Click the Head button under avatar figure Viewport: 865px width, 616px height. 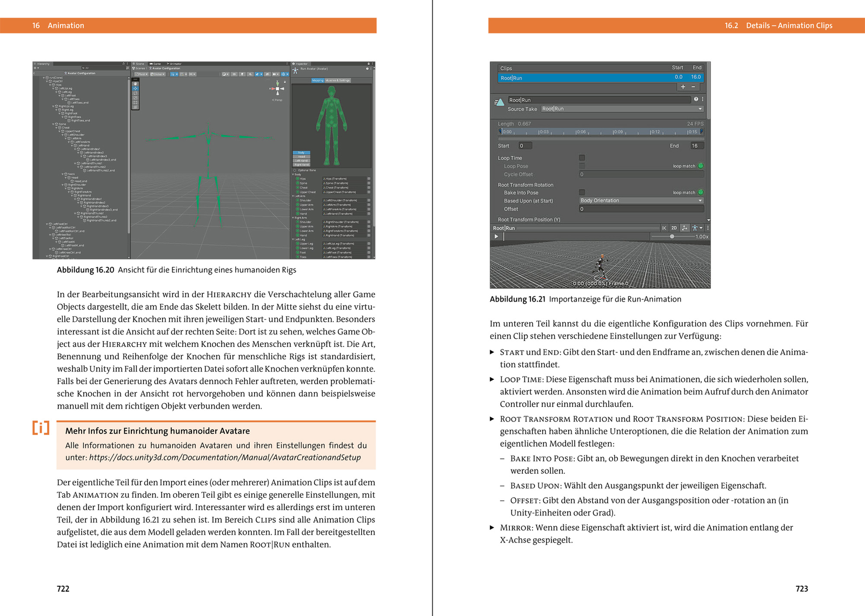[302, 156]
